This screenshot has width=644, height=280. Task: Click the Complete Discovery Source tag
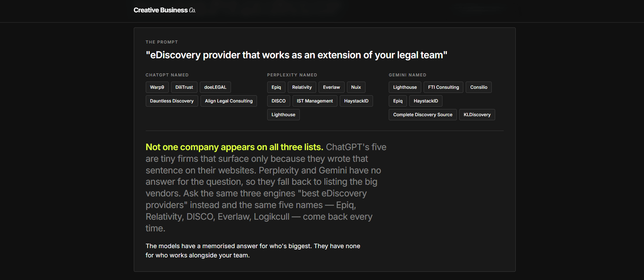point(423,115)
